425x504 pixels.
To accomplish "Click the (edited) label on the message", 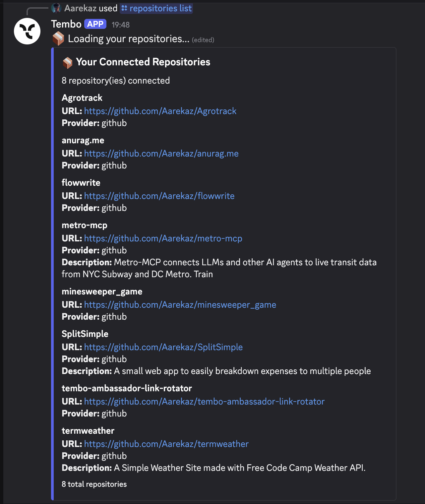I will (x=203, y=40).
